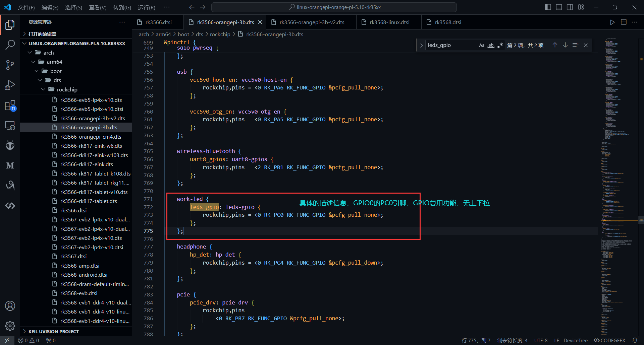644x345 pixels.
Task: Toggle Find in Selection option
Action: 575,45
